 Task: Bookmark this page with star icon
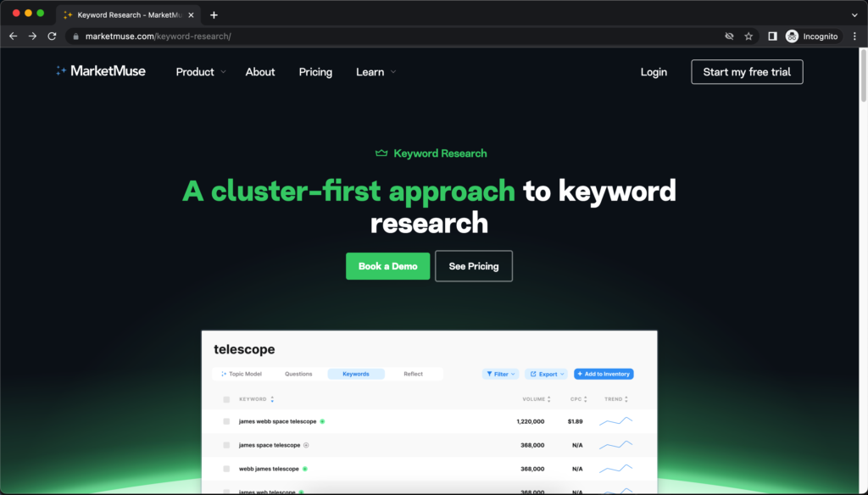point(748,36)
